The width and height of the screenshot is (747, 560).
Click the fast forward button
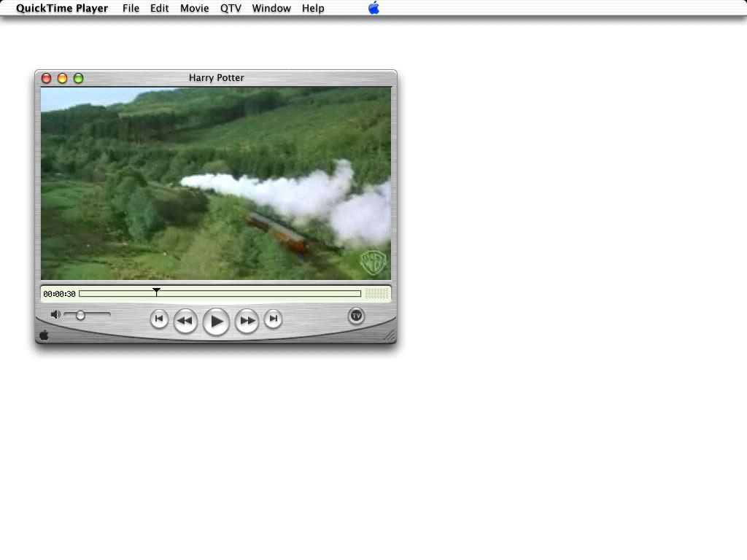point(247,321)
